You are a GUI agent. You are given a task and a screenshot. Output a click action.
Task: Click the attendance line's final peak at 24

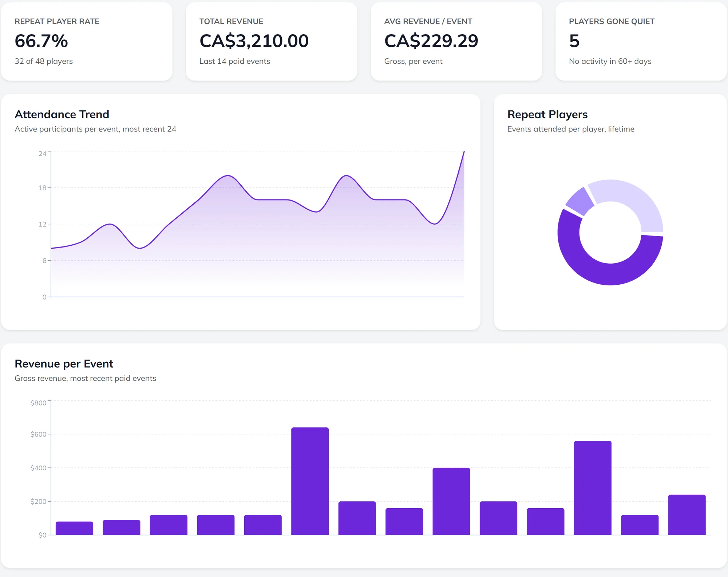click(x=464, y=152)
